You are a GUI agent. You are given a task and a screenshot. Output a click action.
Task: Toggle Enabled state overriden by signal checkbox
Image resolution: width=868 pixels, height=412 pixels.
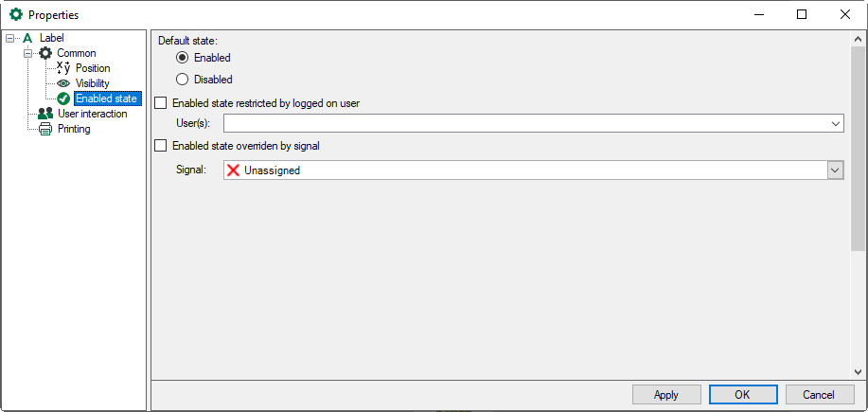160,146
